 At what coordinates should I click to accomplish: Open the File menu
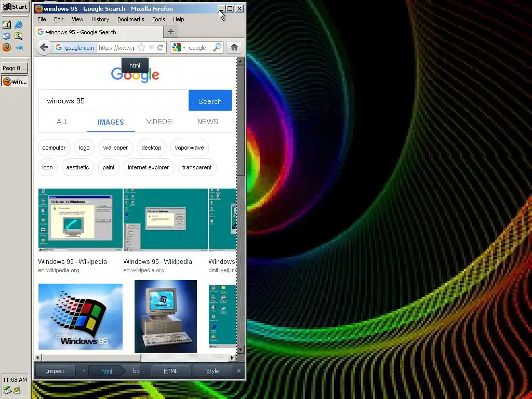(x=42, y=19)
